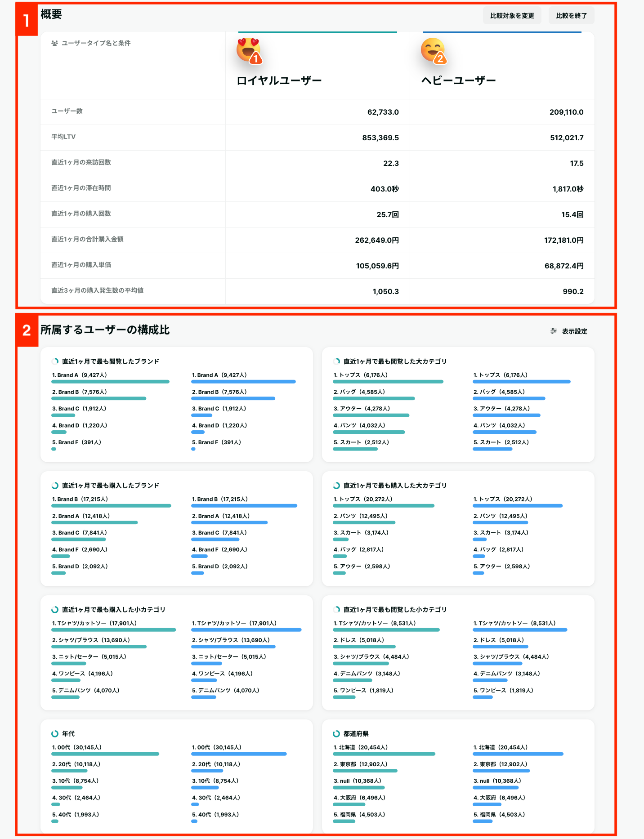This screenshot has height=839, width=644.
Task: Click the smiling emoji for ヘビーユーザー
Action: [x=433, y=50]
